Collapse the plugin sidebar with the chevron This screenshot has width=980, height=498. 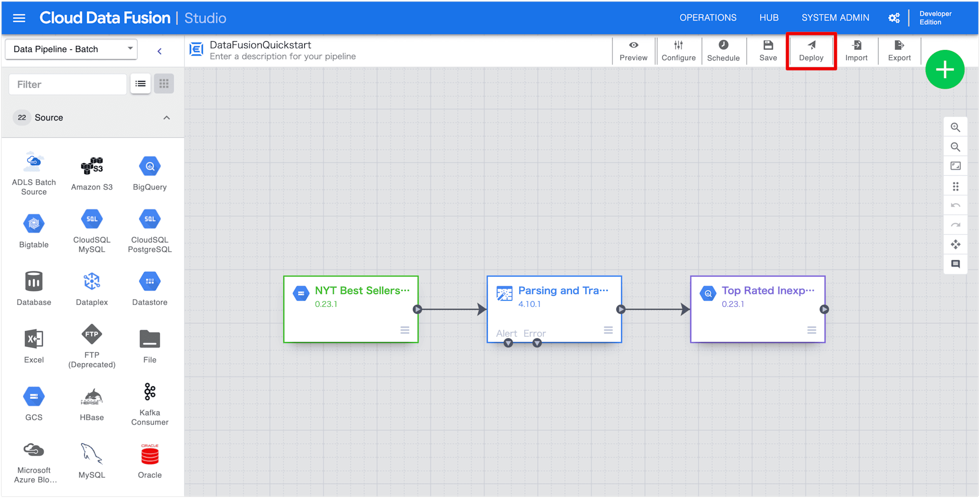click(159, 51)
